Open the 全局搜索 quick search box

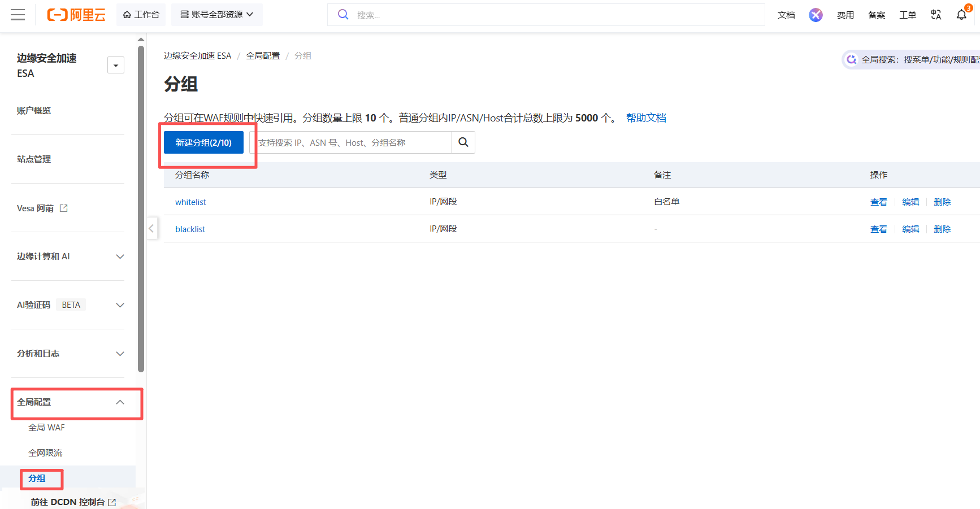(x=911, y=59)
